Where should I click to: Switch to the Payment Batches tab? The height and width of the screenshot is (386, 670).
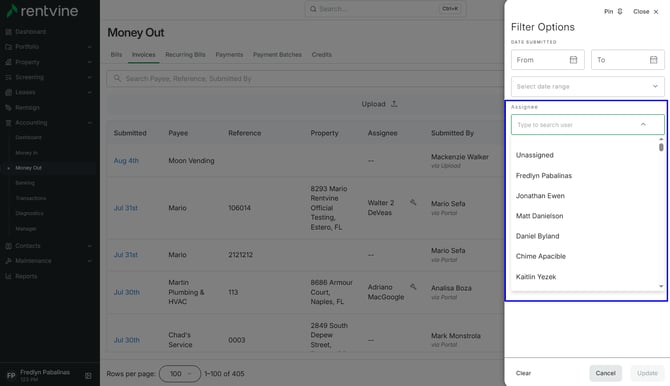coord(277,55)
